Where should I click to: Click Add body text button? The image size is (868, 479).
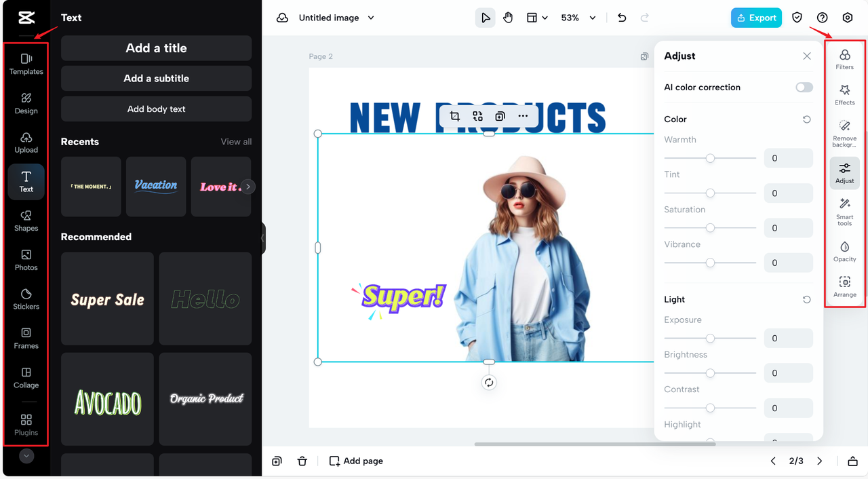coord(156,109)
